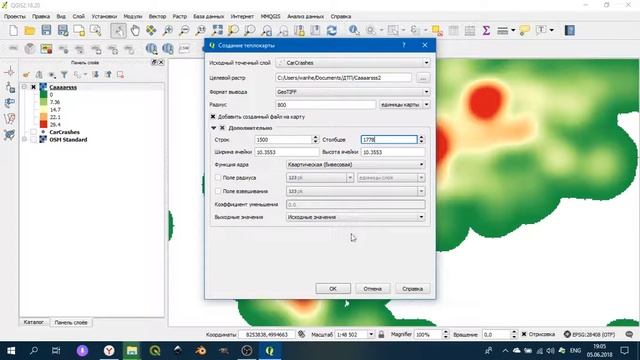Select the Zoom In magnifier tool

(x=168, y=31)
